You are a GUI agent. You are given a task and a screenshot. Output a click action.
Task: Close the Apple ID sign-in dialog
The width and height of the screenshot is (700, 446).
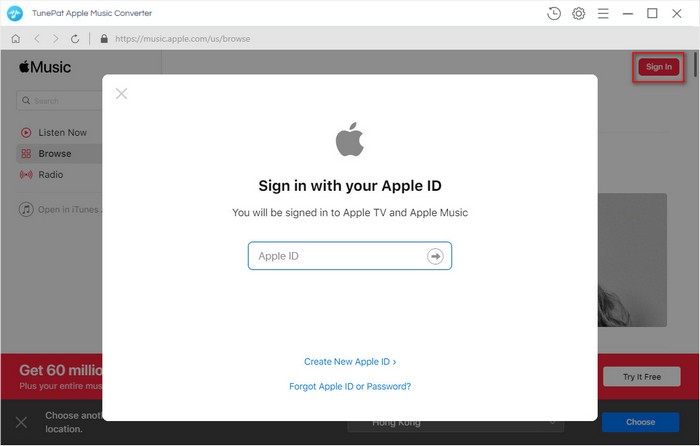pos(121,93)
